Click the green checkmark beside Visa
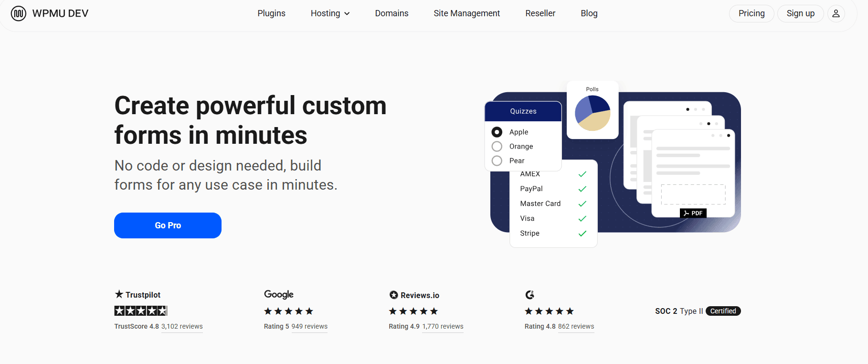The height and width of the screenshot is (364, 868). coord(582,219)
